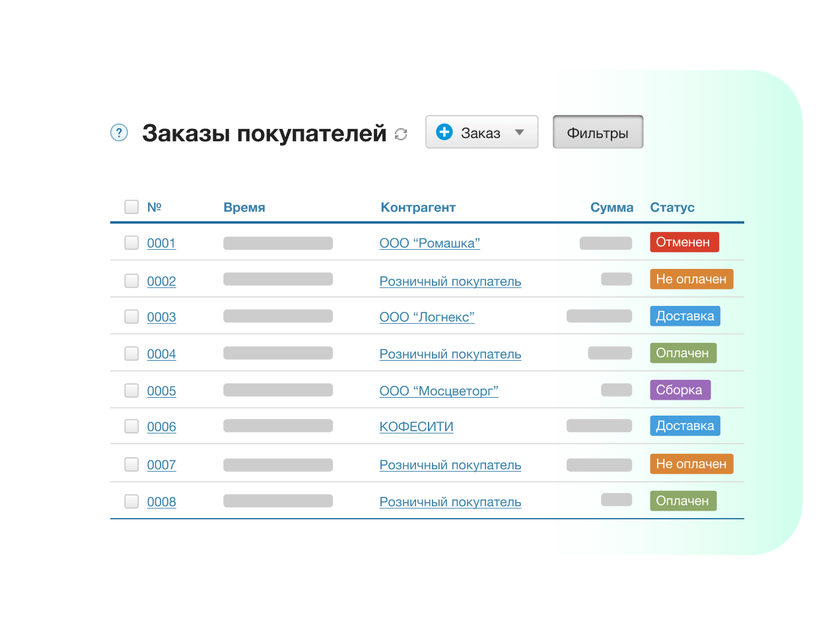Image resolution: width=840 pixels, height=625 pixels.
Task: Open the КОФЕСИТИ counterparty link
Action: point(416,427)
